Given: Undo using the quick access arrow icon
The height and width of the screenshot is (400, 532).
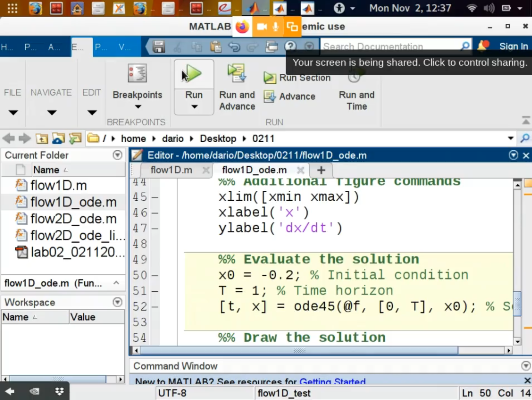Looking at the screenshot, I should [x=234, y=46].
